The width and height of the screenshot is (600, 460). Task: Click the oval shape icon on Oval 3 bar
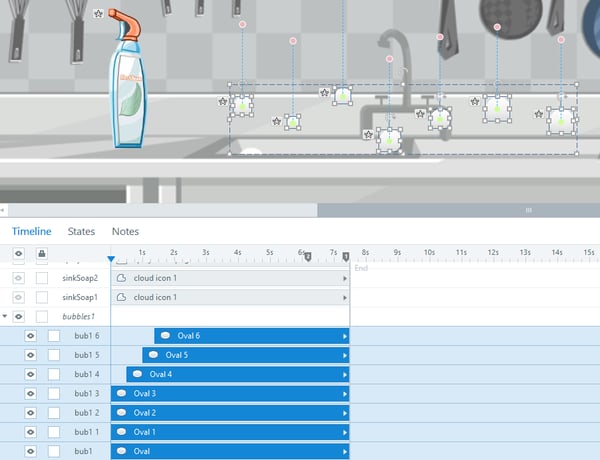[121, 394]
